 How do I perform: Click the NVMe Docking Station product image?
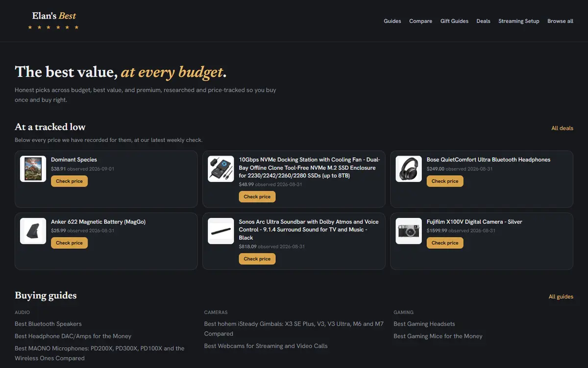click(221, 169)
